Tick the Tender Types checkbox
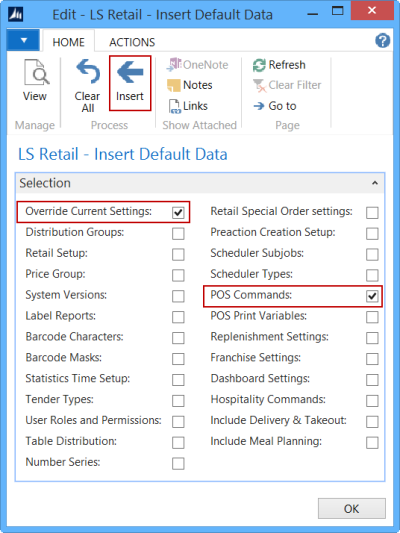The image size is (400, 533). 178,401
